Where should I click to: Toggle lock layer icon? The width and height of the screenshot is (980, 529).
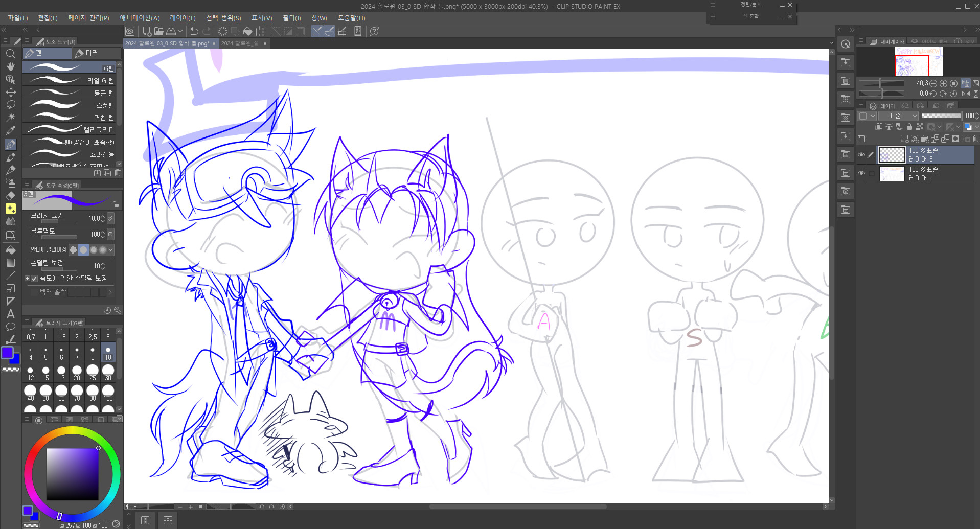[909, 127]
